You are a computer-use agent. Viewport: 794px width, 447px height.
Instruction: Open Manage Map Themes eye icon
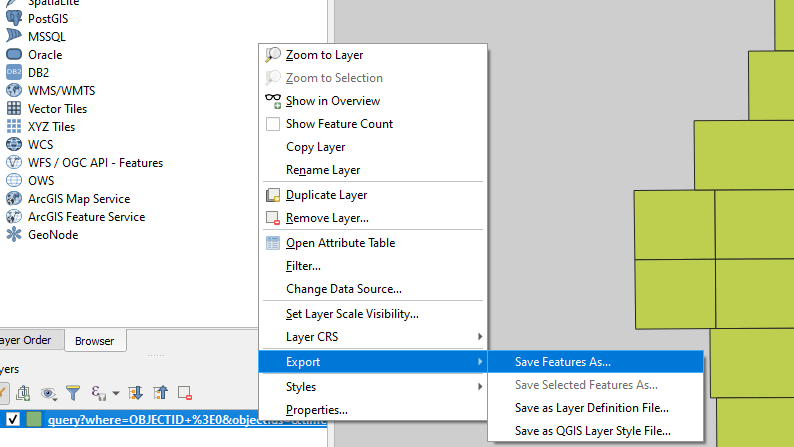pos(49,393)
